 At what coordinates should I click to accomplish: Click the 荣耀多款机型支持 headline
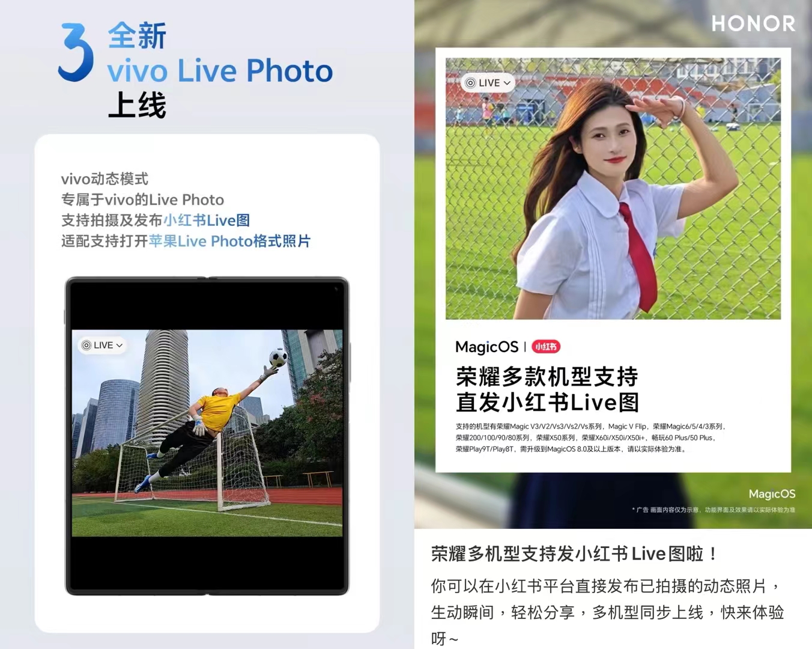[x=547, y=377]
